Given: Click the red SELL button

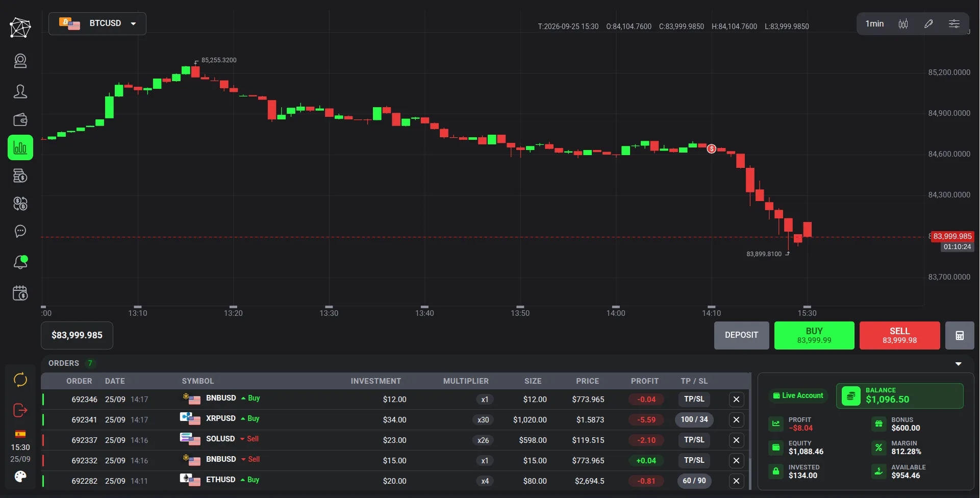Looking at the screenshot, I should coord(900,335).
